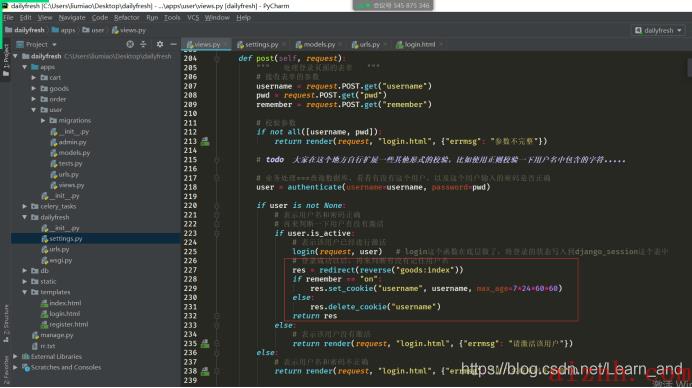Collapse the user folder
692x388 pixels.
coord(34,110)
